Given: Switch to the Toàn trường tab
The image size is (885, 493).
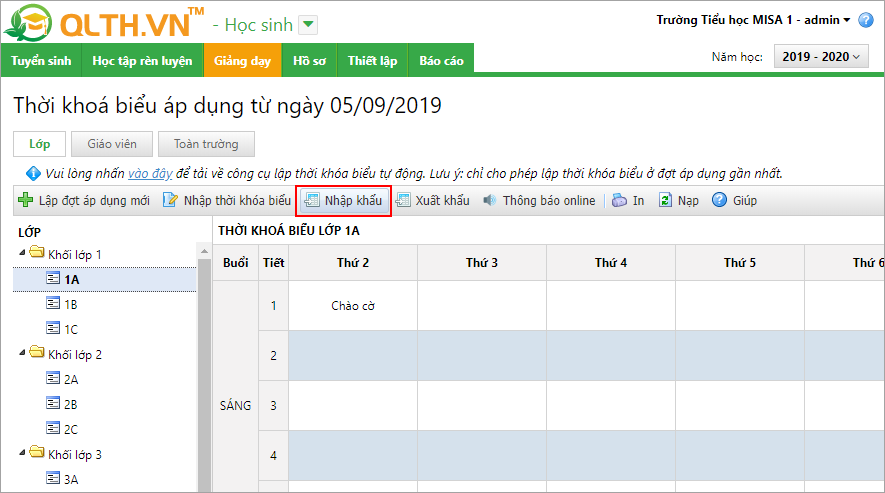Looking at the screenshot, I should 207,144.
